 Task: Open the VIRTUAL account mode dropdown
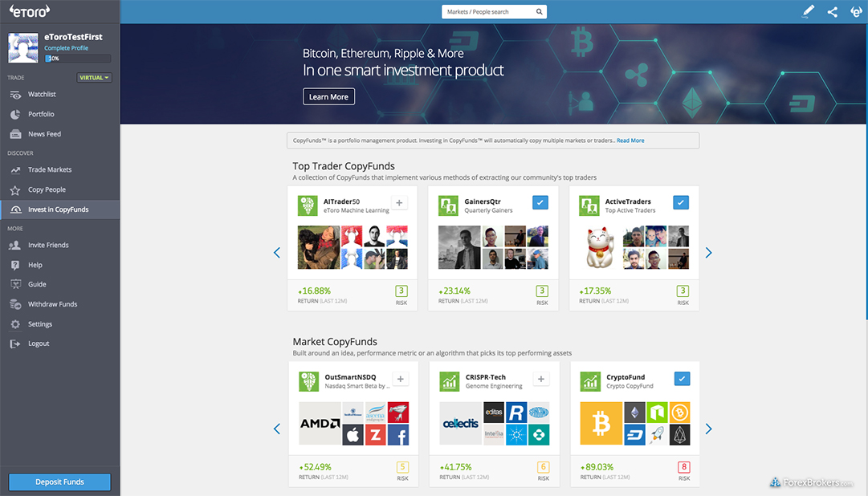(x=94, y=78)
